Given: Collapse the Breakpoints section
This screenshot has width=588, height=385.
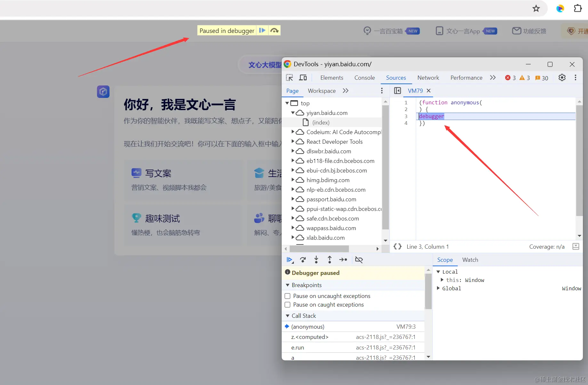Looking at the screenshot, I should [x=287, y=285].
